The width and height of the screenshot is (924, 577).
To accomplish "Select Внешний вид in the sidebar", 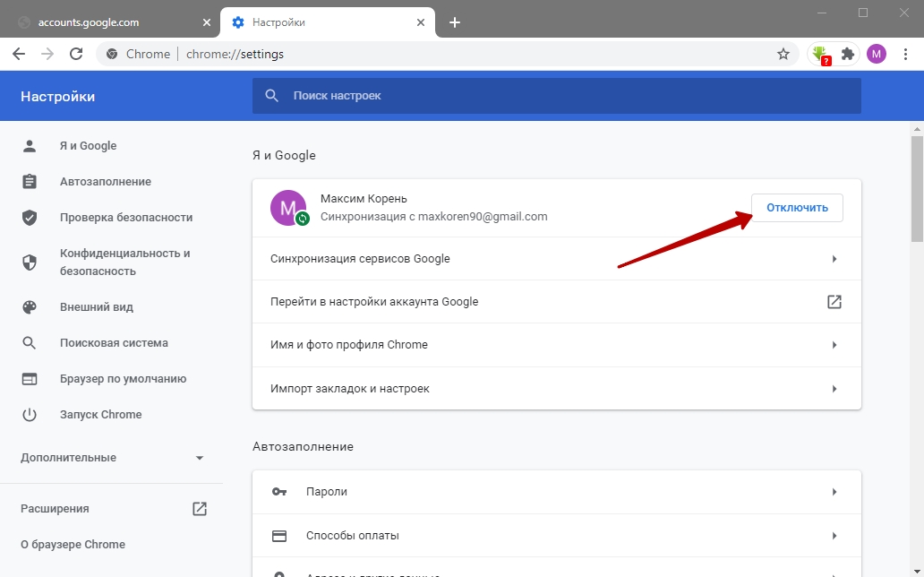I will (96, 307).
